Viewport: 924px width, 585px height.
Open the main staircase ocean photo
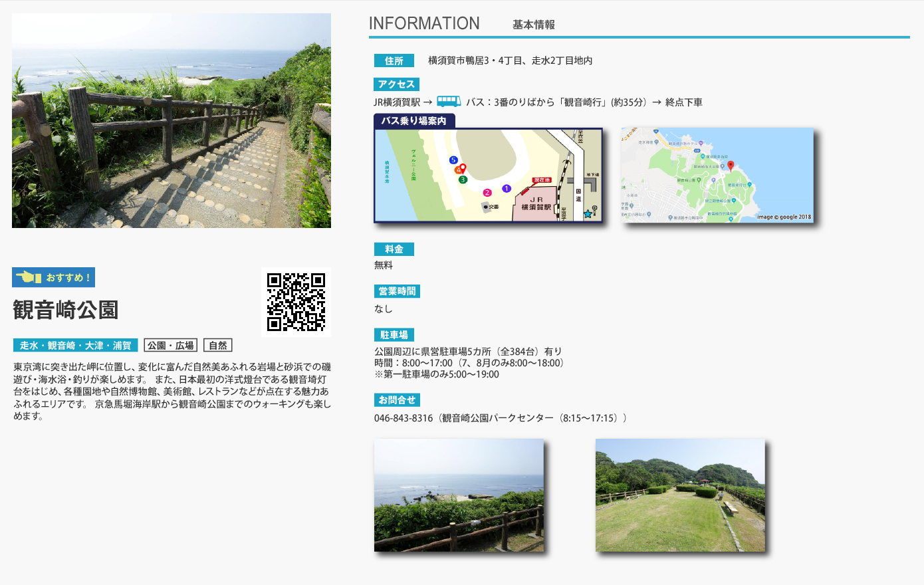click(x=172, y=121)
